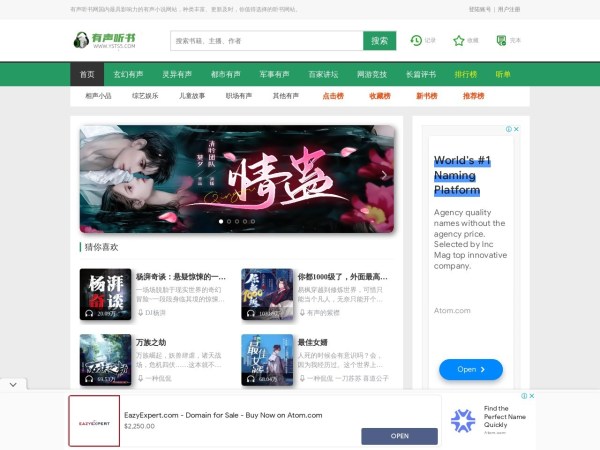Select the last carousel indicator dot
The image size is (600, 450).
pos(251,221)
